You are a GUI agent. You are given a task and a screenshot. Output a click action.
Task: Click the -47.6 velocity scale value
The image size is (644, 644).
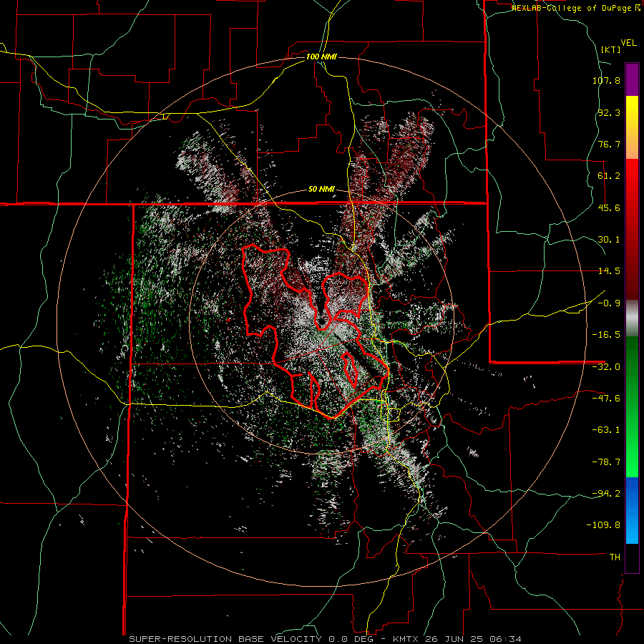(606, 399)
